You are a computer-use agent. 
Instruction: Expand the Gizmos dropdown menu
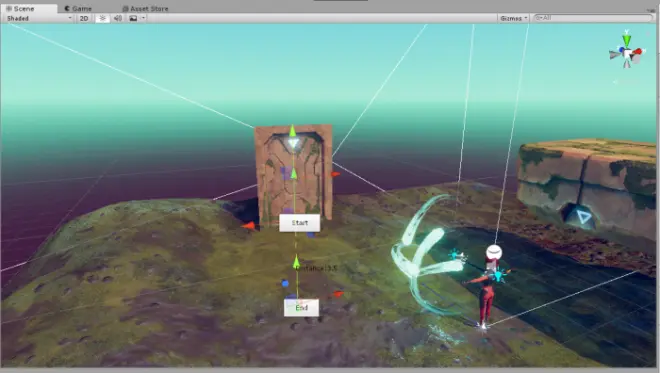513,18
